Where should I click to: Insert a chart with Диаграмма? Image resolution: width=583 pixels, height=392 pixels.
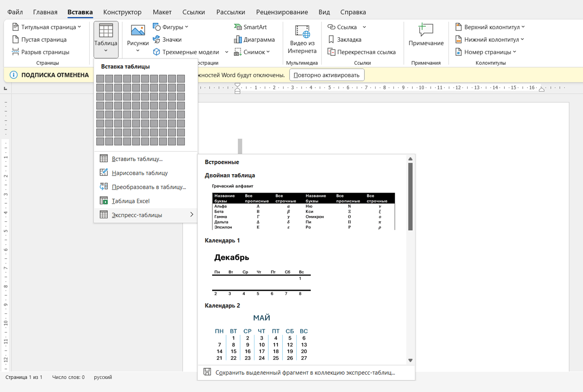pyautogui.click(x=254, y=40)
